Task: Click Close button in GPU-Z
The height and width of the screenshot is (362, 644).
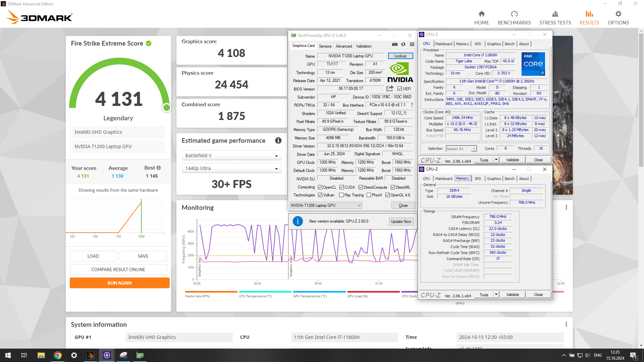Action: coord(403,205)
